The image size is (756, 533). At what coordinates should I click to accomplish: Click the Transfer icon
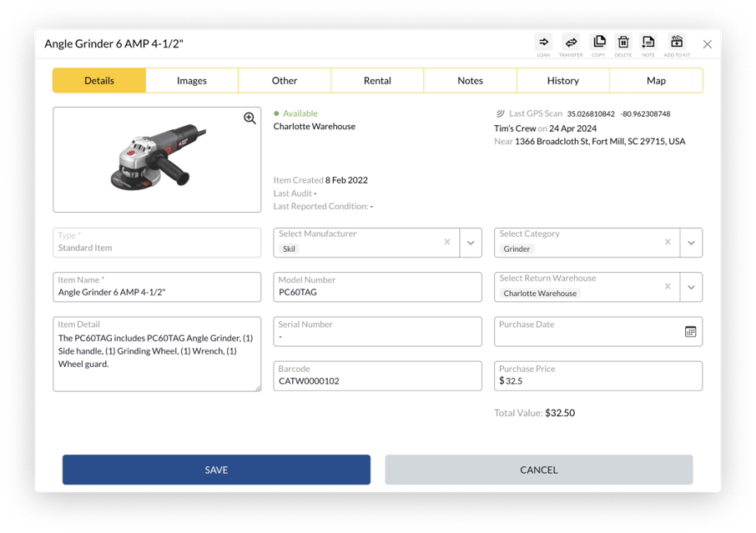(571, 43)
